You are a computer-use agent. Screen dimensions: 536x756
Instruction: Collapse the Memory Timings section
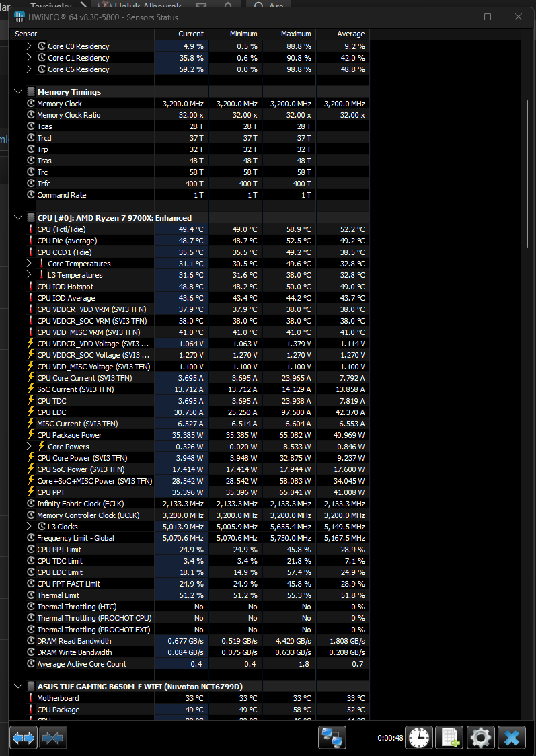point(18,92)
